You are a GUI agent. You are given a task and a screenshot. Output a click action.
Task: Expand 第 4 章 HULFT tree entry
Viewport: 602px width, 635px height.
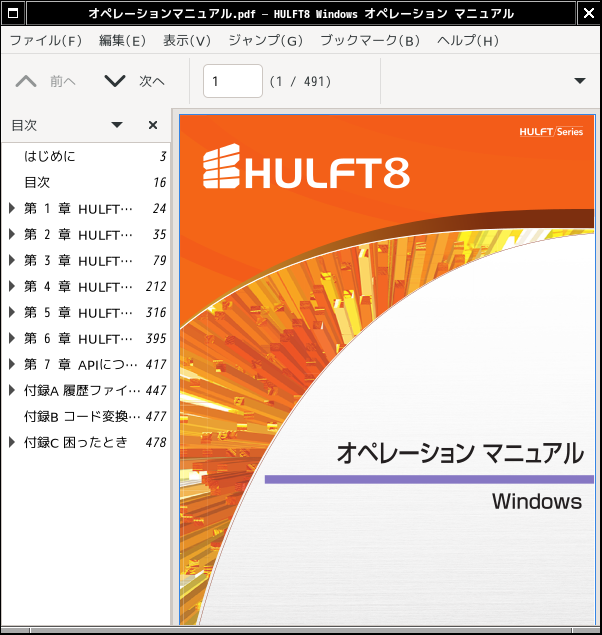(x=12, y=286)
